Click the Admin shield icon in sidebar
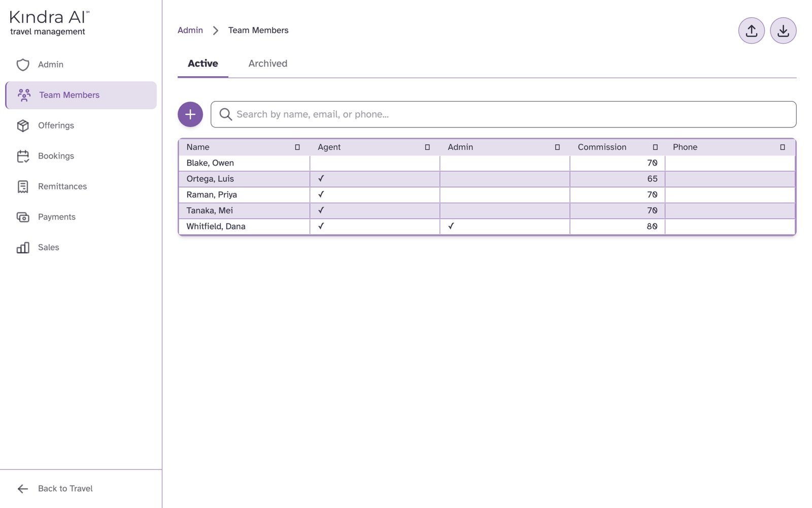The image size is (812, 508). (x=23, y=65)
